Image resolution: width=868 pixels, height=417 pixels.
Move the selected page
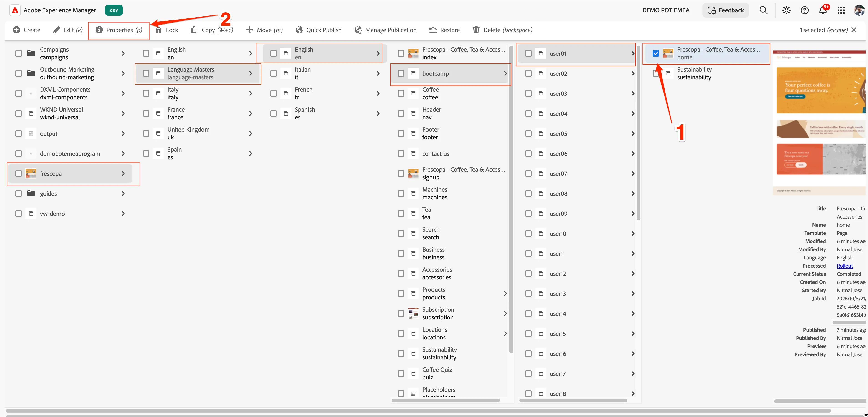pos(264,30)
